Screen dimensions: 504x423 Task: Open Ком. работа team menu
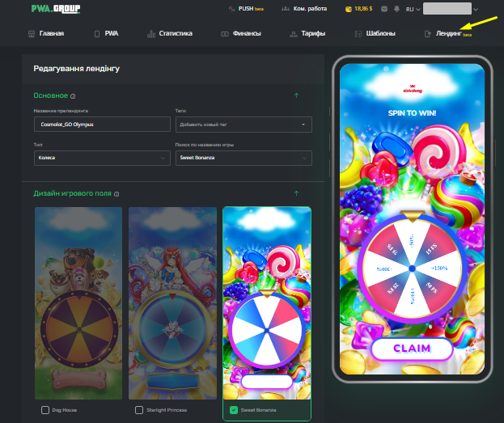coord(303,9)
